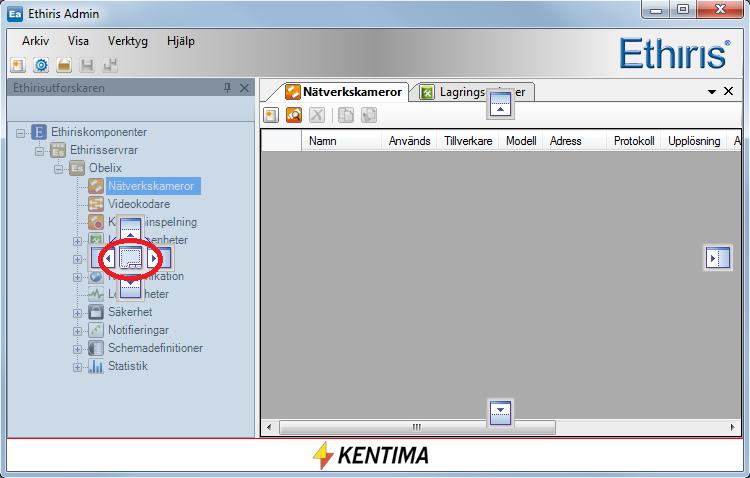Expand the Statistik tree node
750x478 pixels.
tap(77, 367)
